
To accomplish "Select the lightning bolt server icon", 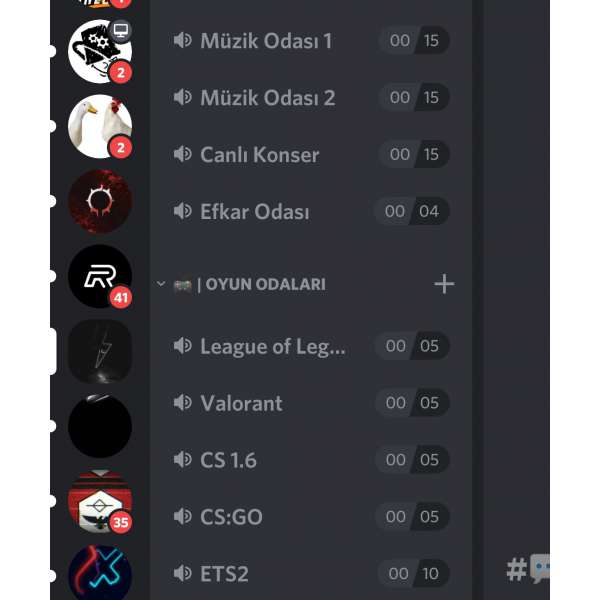I will click(x=100, y=351).
